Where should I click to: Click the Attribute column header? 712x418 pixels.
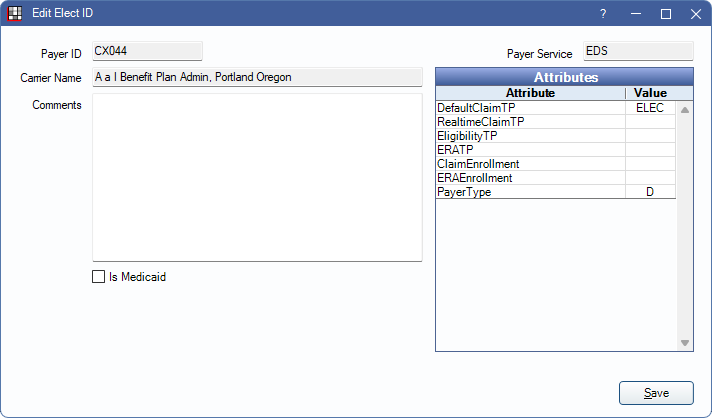tap(530, 93)
